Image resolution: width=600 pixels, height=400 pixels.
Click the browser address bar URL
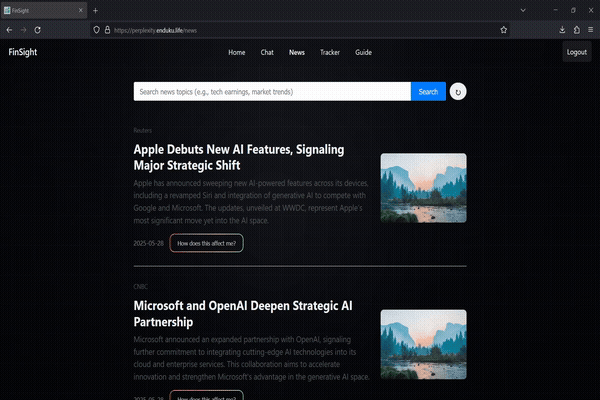point(155,30)
